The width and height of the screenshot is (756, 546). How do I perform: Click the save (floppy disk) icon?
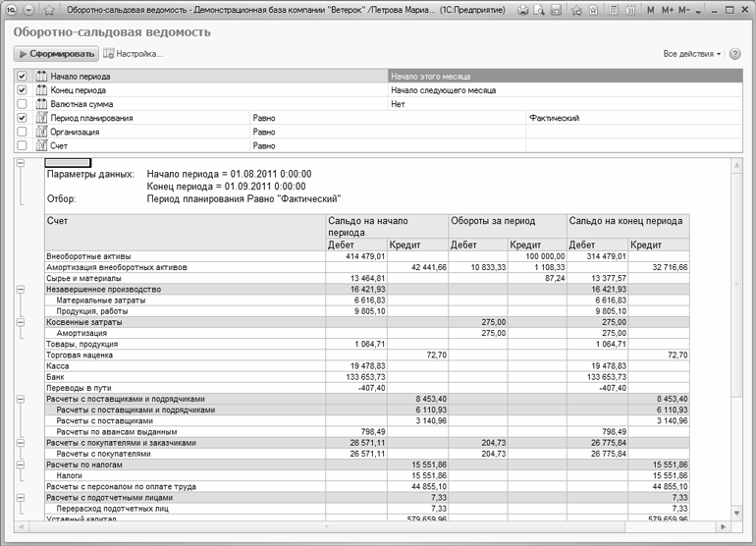click(x=556, y=9)
